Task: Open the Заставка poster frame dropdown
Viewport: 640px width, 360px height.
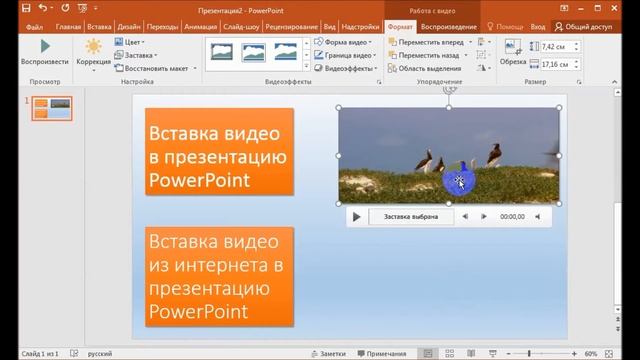Action: pos(136,55)
